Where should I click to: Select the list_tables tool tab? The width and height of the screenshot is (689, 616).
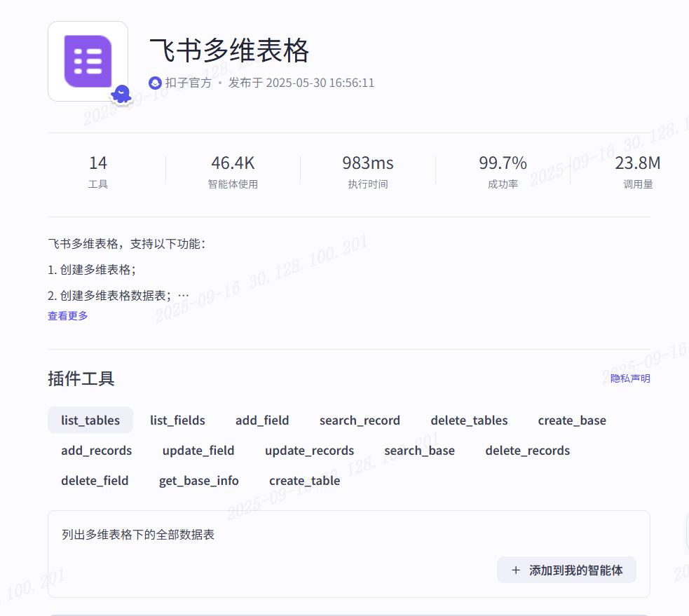(x=90, y=420)
